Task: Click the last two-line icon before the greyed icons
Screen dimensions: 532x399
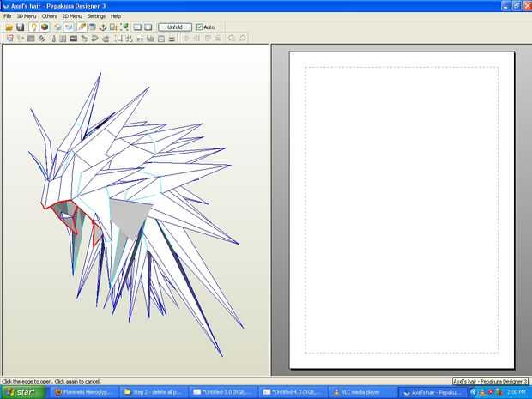Action: click(172, 39)
